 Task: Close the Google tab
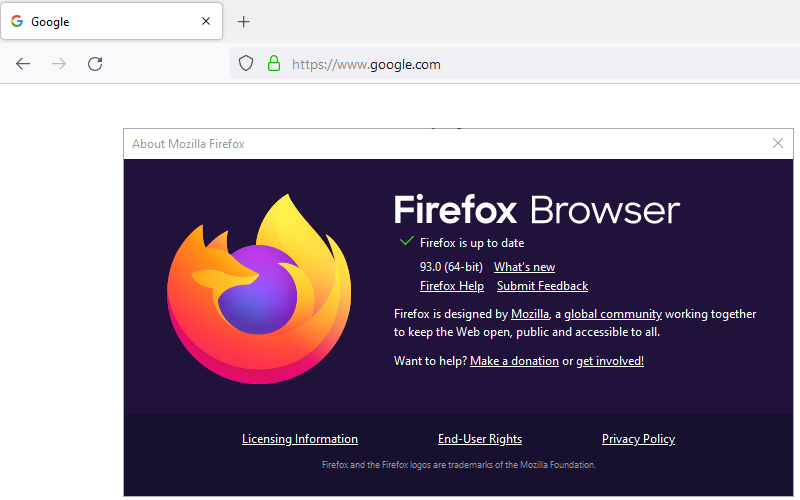206,21
